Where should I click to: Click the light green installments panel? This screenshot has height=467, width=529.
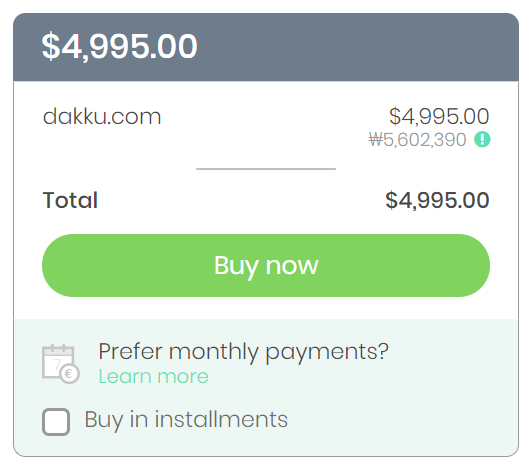pos(266,387)
